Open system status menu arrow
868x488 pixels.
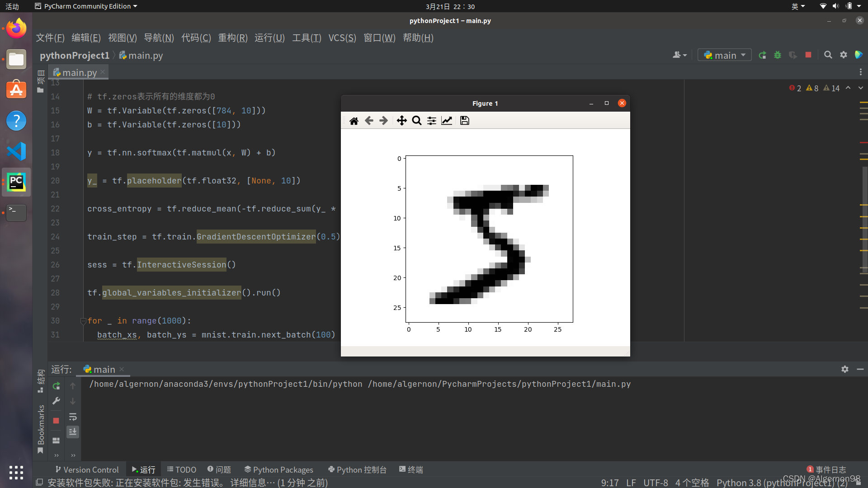[x=859, y=6]
